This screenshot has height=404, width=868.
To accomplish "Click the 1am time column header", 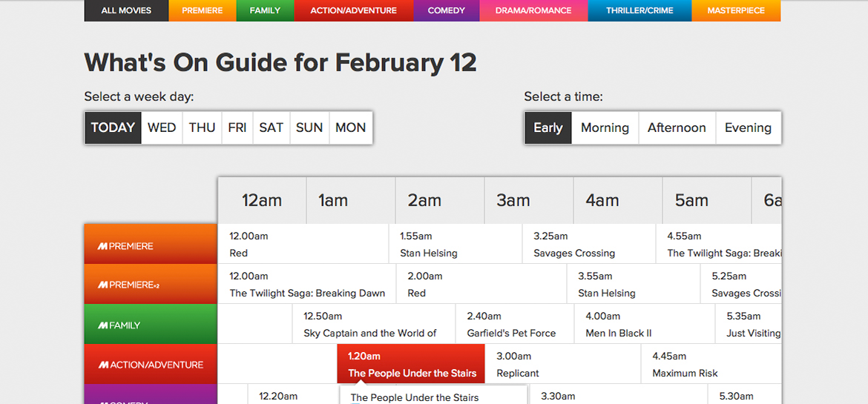I will click(351, 200).
